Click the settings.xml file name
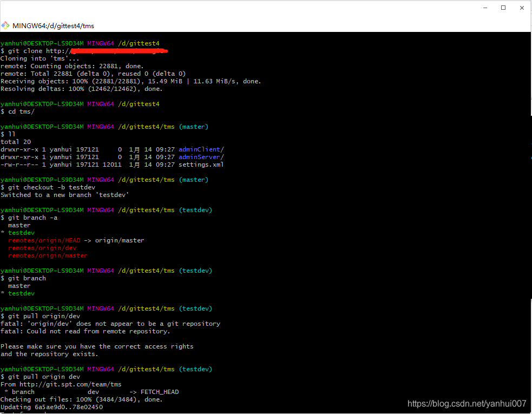Viewport: 532px width, 414px height. click(x=201, y=165)
